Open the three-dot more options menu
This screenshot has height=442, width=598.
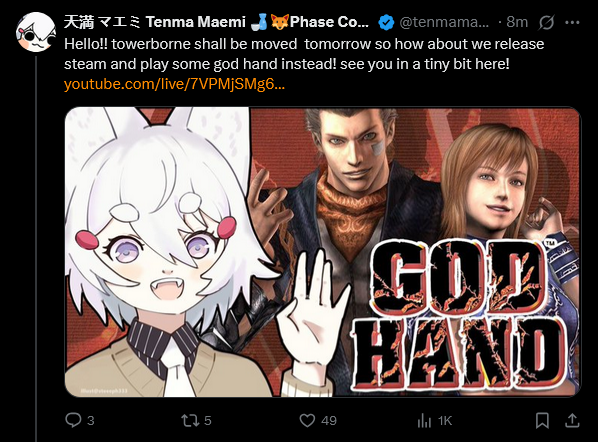pyautogui.click(x=572, y=23)
